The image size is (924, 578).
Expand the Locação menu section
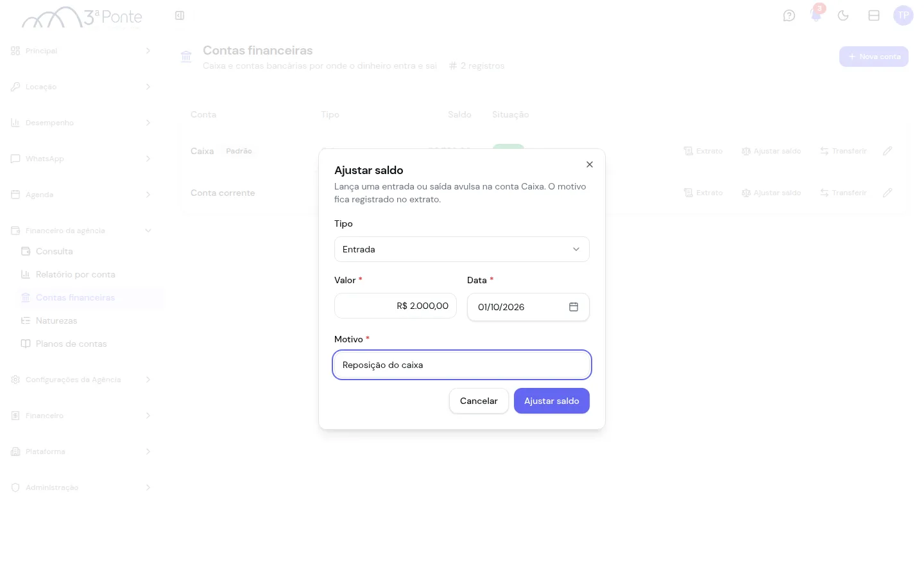click(81, 87)
